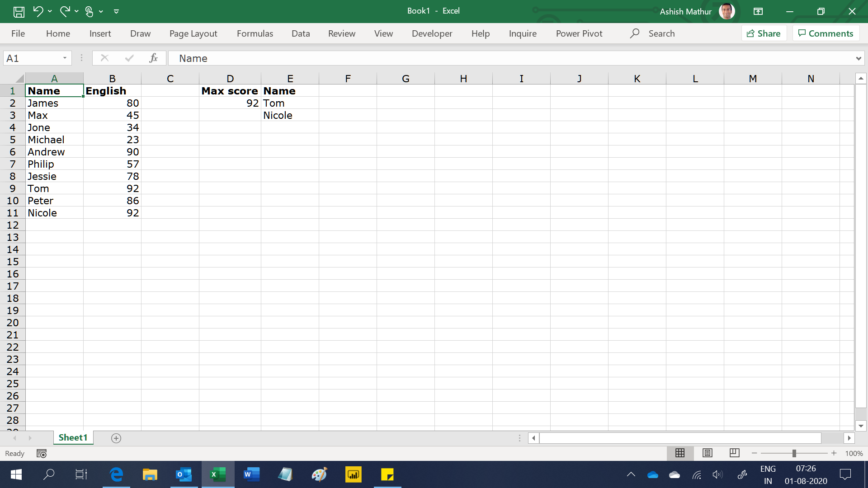The height and width of the screenshot is (488, 868).
Task: Open the Name Box dropdown arrow
Action: [x=65, y=58]
